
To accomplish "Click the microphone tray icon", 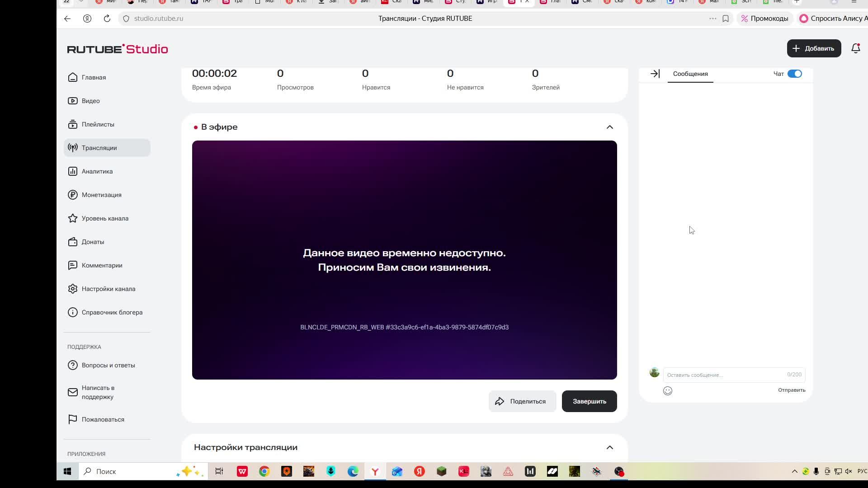I will pos(816,471).
